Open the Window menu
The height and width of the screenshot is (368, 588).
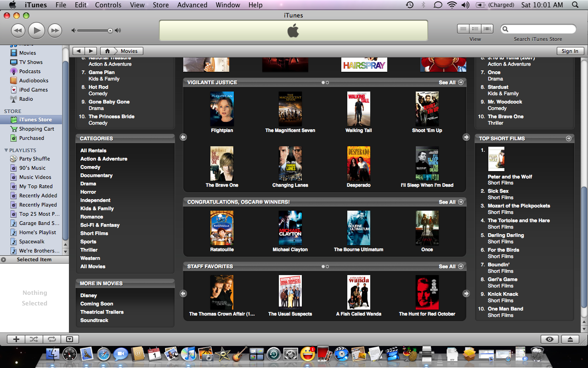point(228,5)
